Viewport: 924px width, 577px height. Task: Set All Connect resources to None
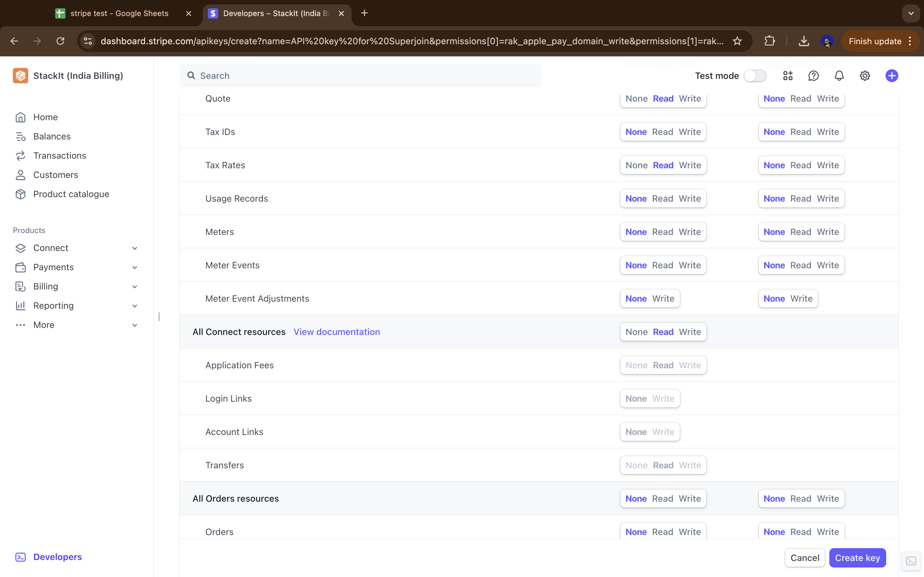click(x=637, y=332)
